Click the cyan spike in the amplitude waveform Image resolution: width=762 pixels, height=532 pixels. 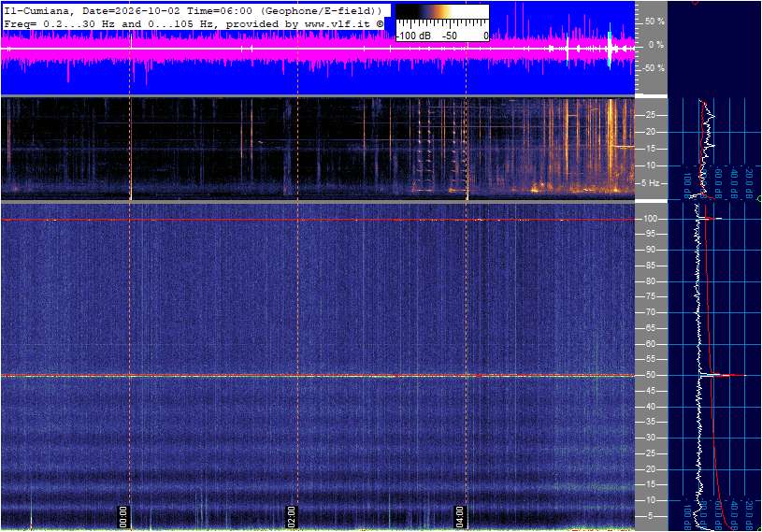[x=610, y=49]
